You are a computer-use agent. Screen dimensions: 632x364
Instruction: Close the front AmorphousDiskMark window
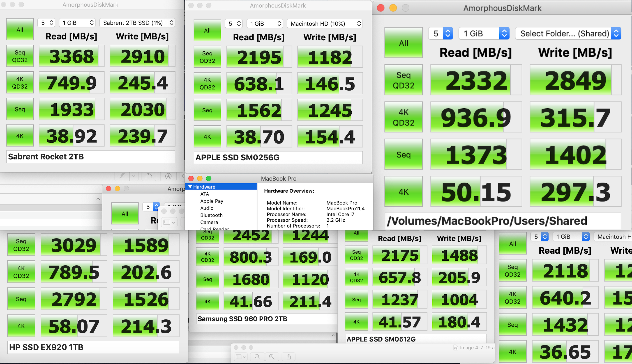[381, 8]
